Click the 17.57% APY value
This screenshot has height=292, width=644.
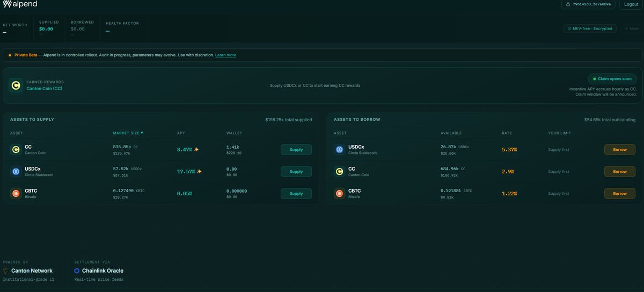pyautogui.click(x=186, y=171)
